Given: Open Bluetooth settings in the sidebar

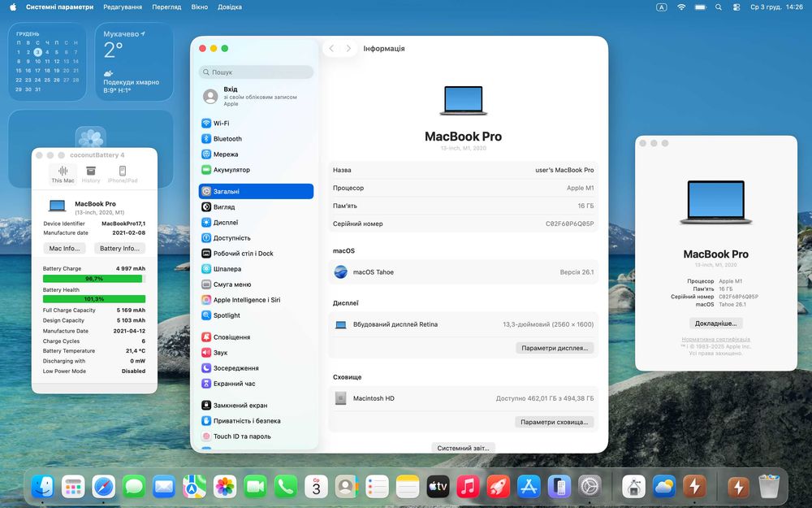Looking at the screenshot, I should point(256,139).
